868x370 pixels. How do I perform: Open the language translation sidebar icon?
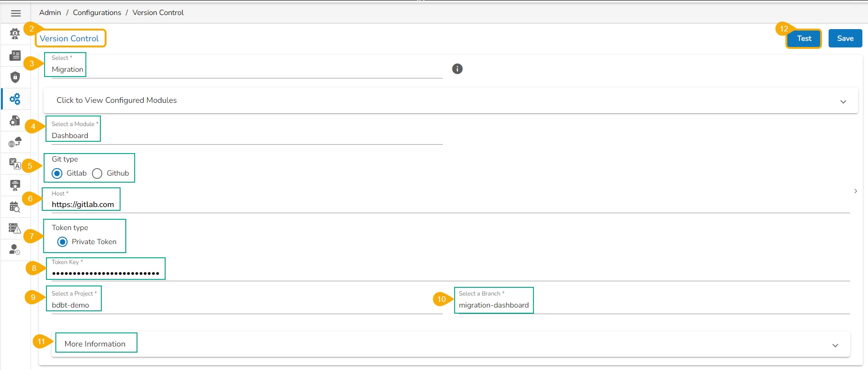pos(15,164)
